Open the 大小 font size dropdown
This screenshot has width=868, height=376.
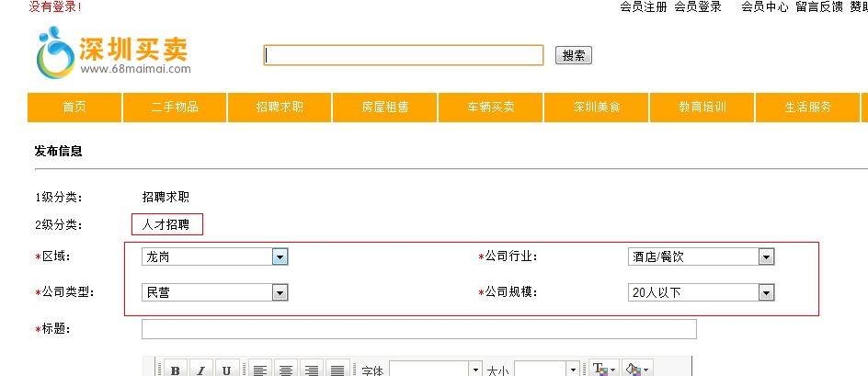[547, 369]
